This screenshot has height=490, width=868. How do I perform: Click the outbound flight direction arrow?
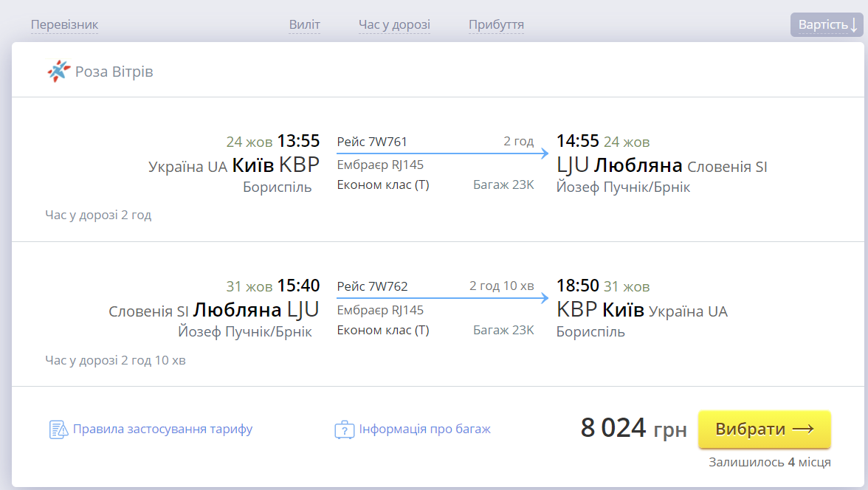coord(442,153)
